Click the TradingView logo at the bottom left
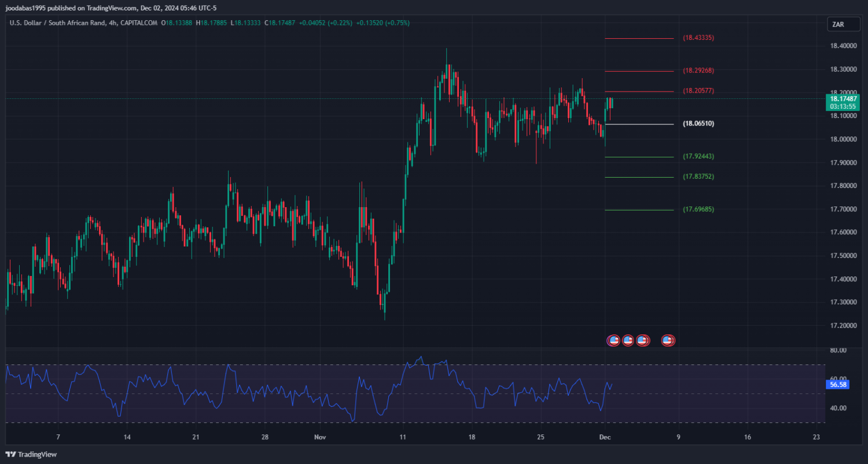This screenshot has height=464, width=868. [x=32, y=454]
